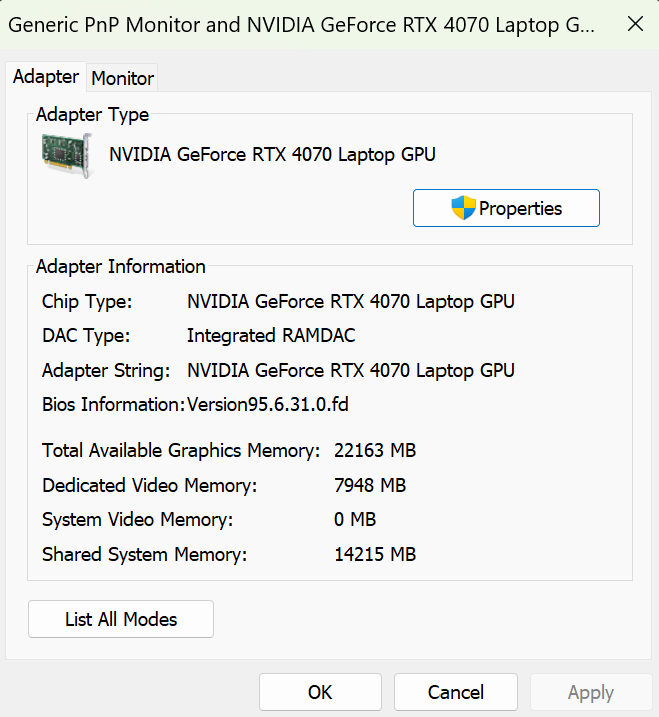Select the Integrated RAMDAC text
659x717 pixels.
coord(271,336)
